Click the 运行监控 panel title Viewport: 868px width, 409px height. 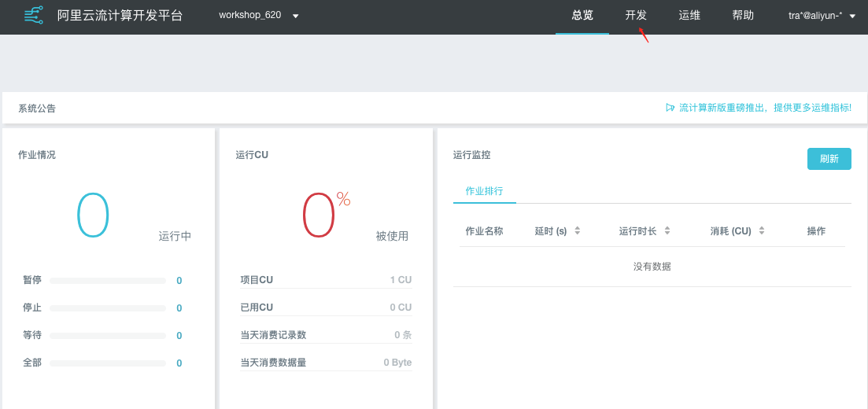tap(471, 155)
